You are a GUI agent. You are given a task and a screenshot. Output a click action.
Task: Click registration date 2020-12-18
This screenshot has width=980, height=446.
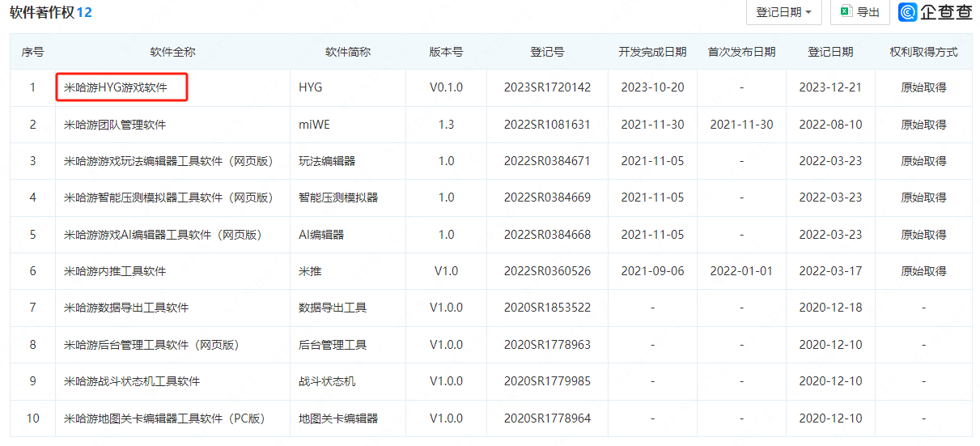830,308
